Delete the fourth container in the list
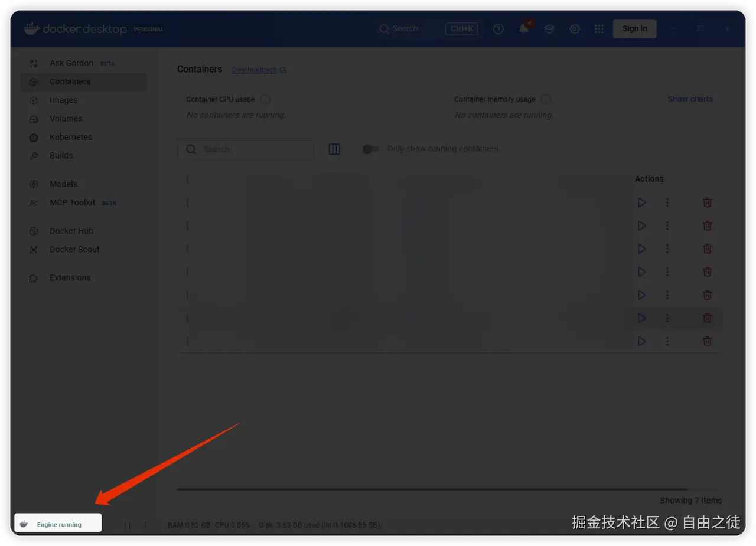 707,272
